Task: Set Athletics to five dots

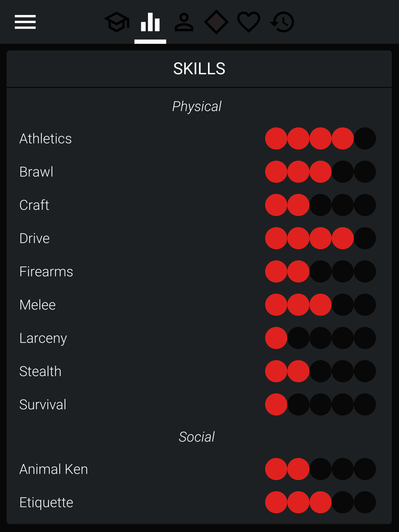Action: pos(365,138)
